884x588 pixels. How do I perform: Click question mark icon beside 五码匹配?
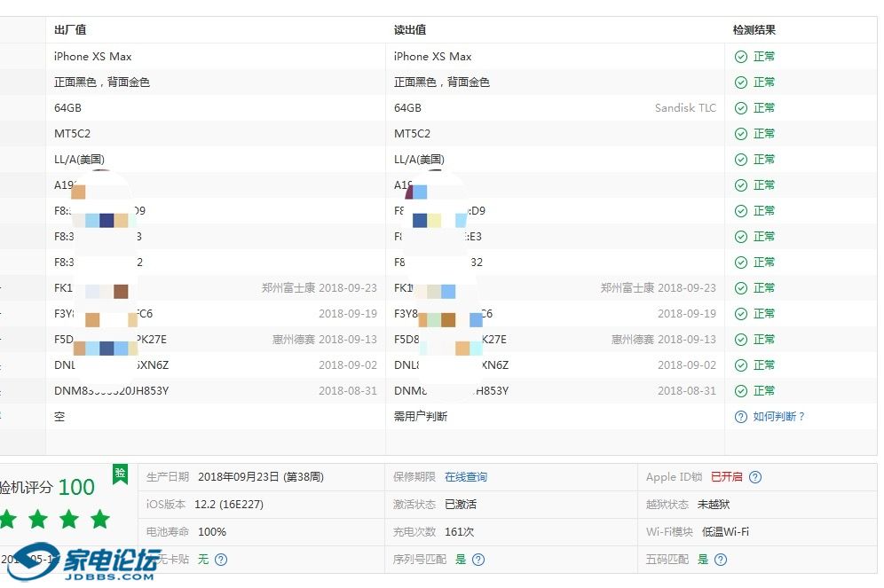pyautogui.click(x=721, y=560)
